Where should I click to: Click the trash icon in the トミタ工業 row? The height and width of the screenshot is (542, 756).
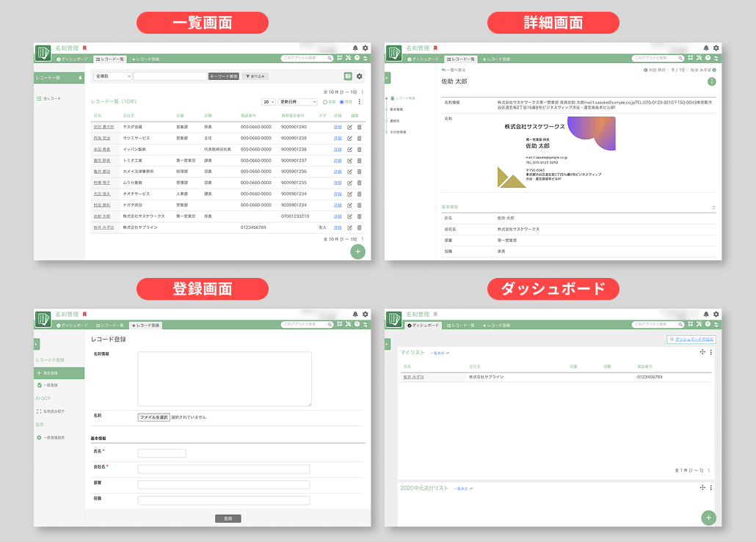pos(359,161)
